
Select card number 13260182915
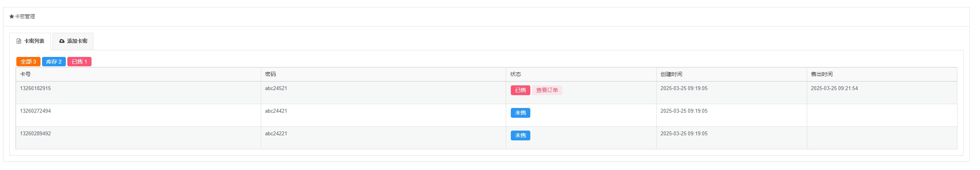(35, 89)
